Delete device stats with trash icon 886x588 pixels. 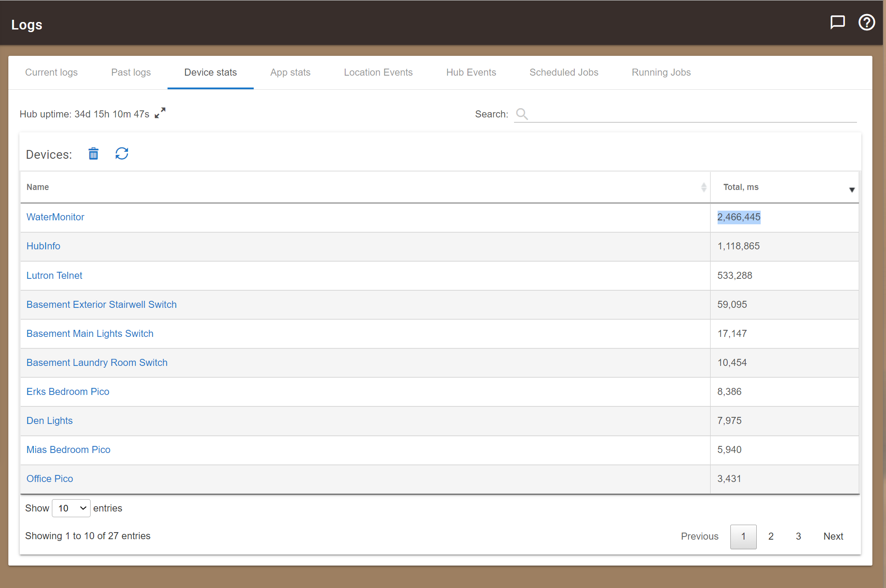[x=93, y=154]
